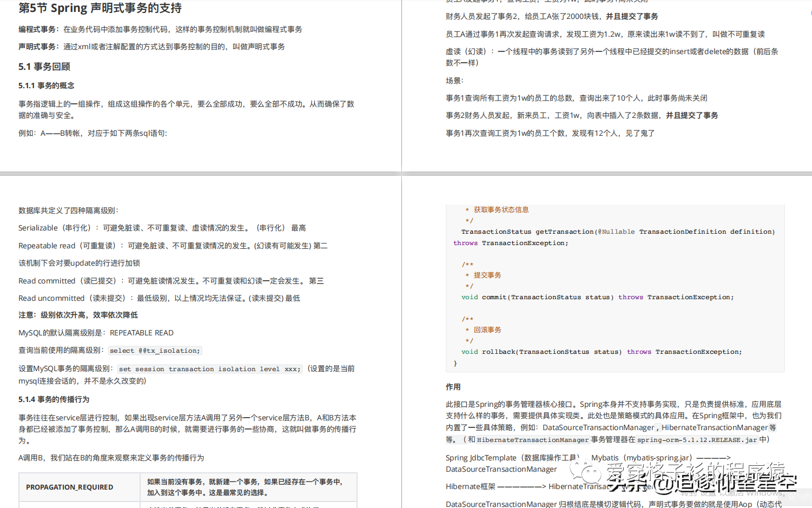Click the line "事务1再次查询工资为1w的员工个数"

coord(550,133)
